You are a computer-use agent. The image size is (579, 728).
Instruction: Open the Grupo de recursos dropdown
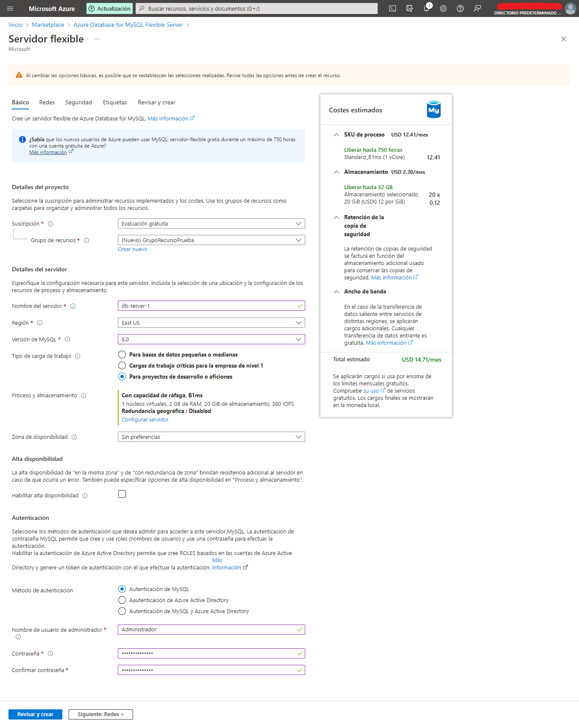coord(211,240)
